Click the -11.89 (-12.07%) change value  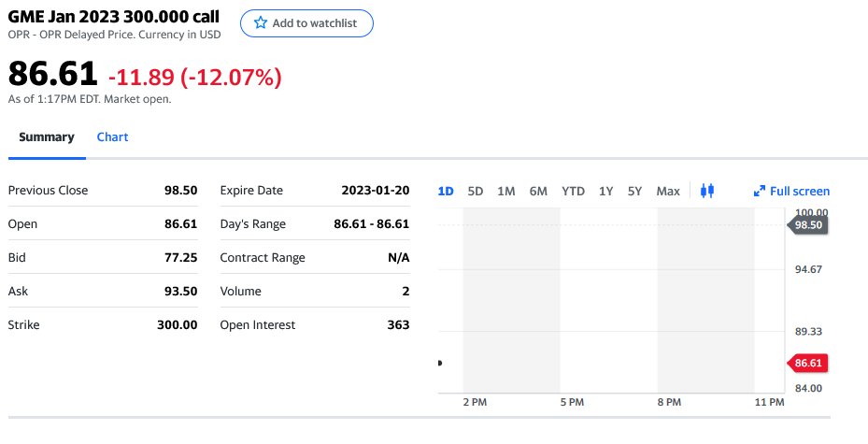(195, 77)
